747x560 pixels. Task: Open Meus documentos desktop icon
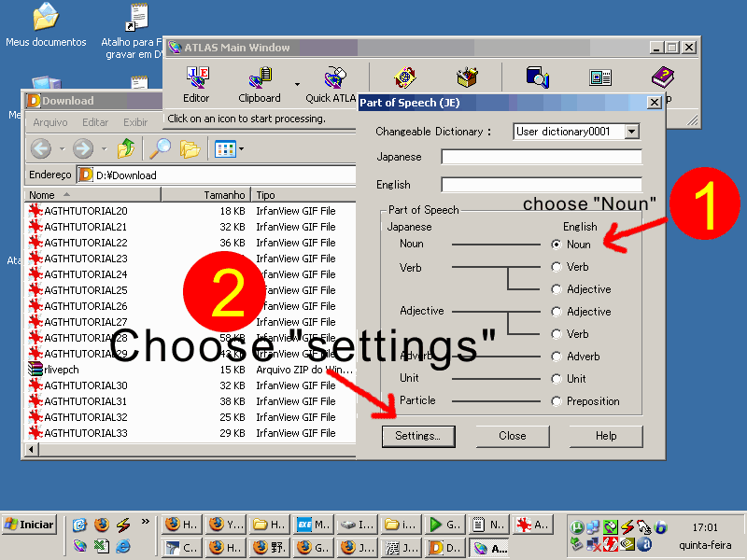(x=46, y=25)
